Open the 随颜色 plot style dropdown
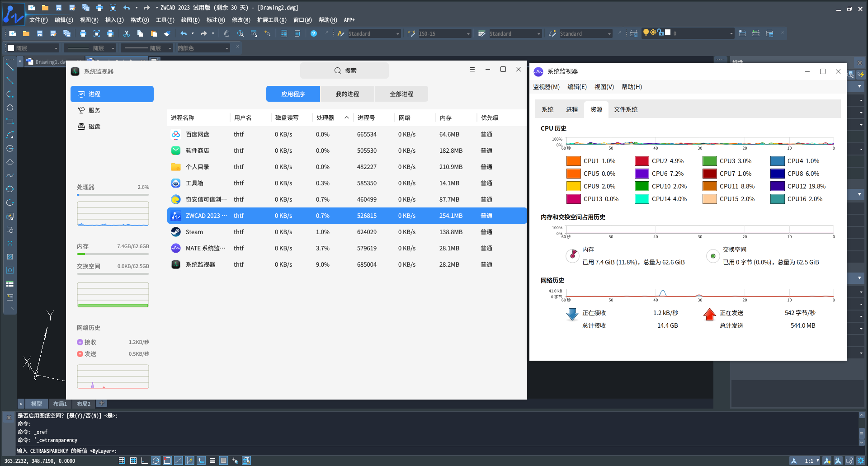868x466 pixels. click(226, 48)
